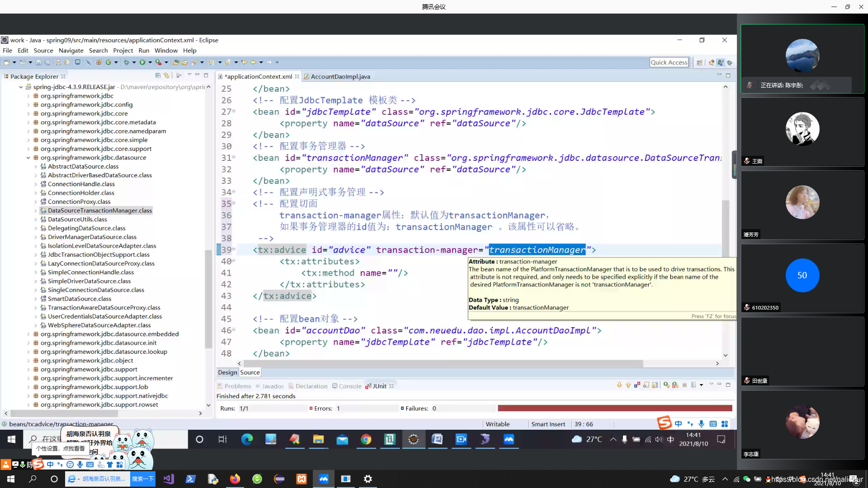868x488 pixels.
Task: Expand DataSourceUtils.class tree node
Action: [x=36, y=220]
